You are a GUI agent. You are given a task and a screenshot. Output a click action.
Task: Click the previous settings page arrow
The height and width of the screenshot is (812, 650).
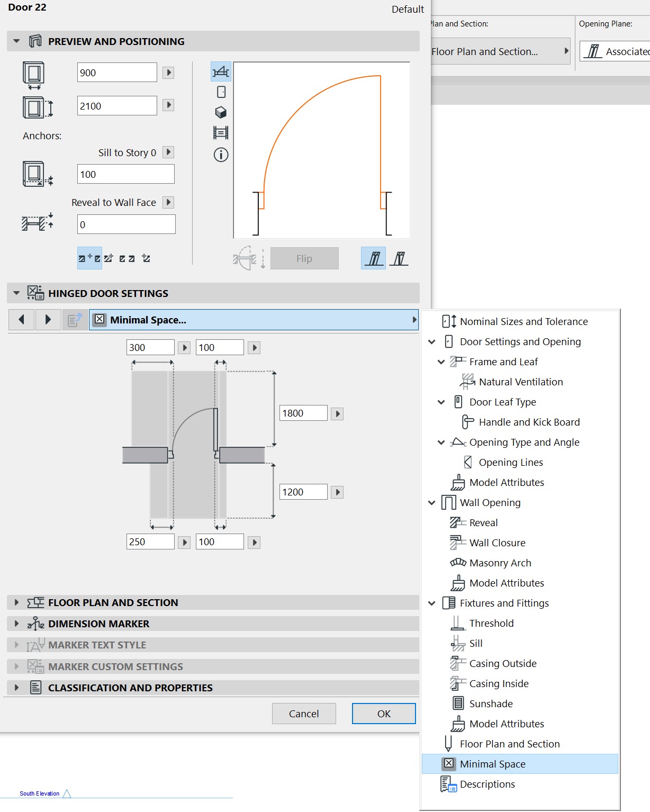tap(22, 320)
